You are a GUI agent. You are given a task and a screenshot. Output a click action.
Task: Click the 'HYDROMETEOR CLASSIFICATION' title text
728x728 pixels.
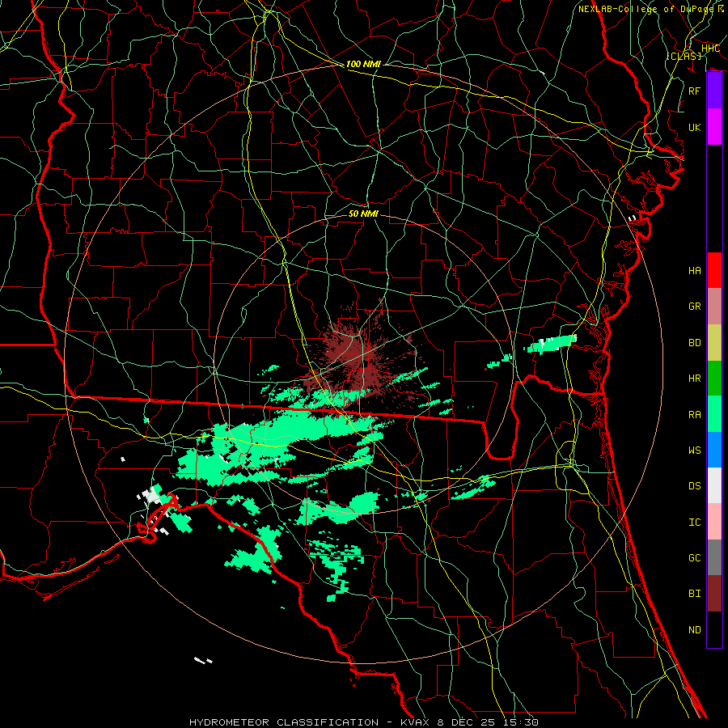tap(284, 722)
